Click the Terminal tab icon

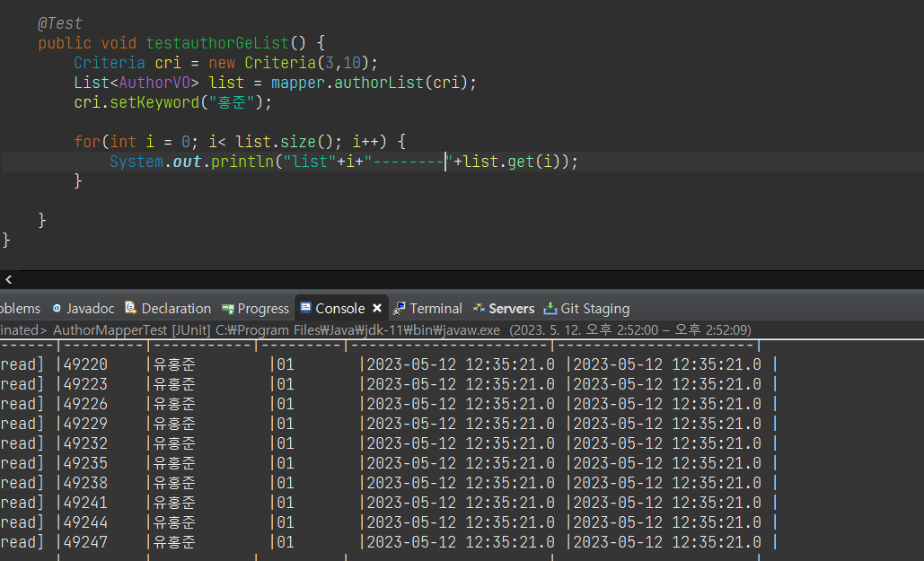(400, 308)
